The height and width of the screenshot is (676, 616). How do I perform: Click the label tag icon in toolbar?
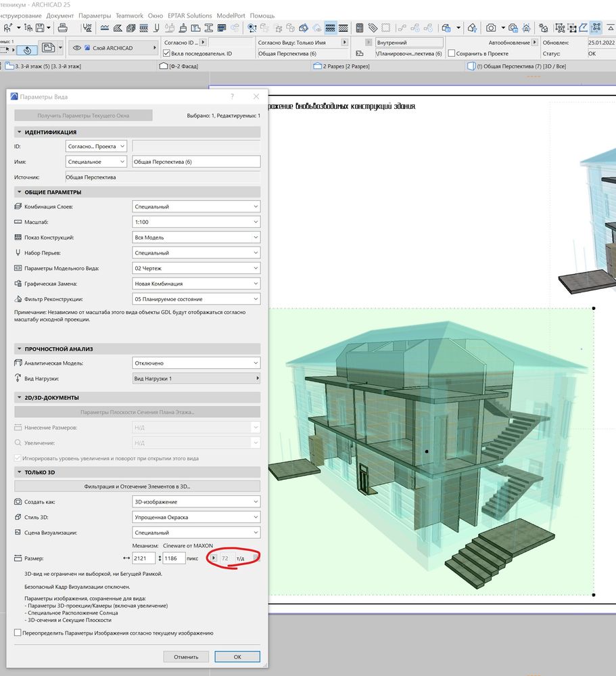373,28
